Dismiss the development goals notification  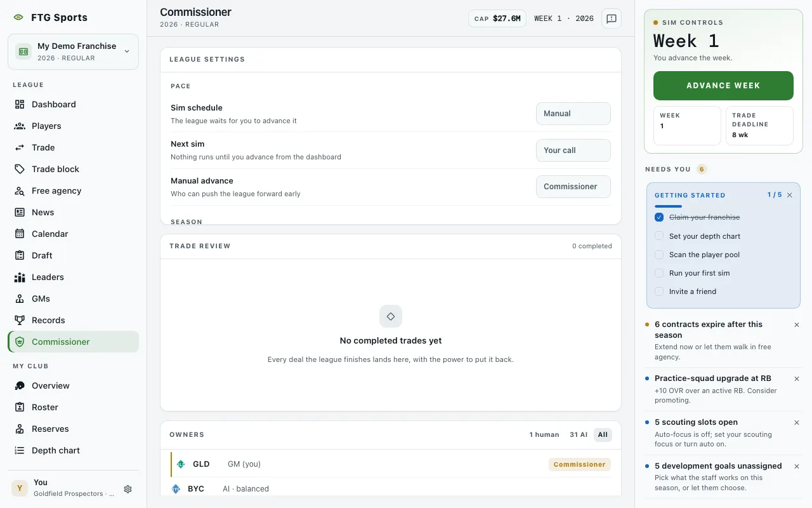(797, 466)
